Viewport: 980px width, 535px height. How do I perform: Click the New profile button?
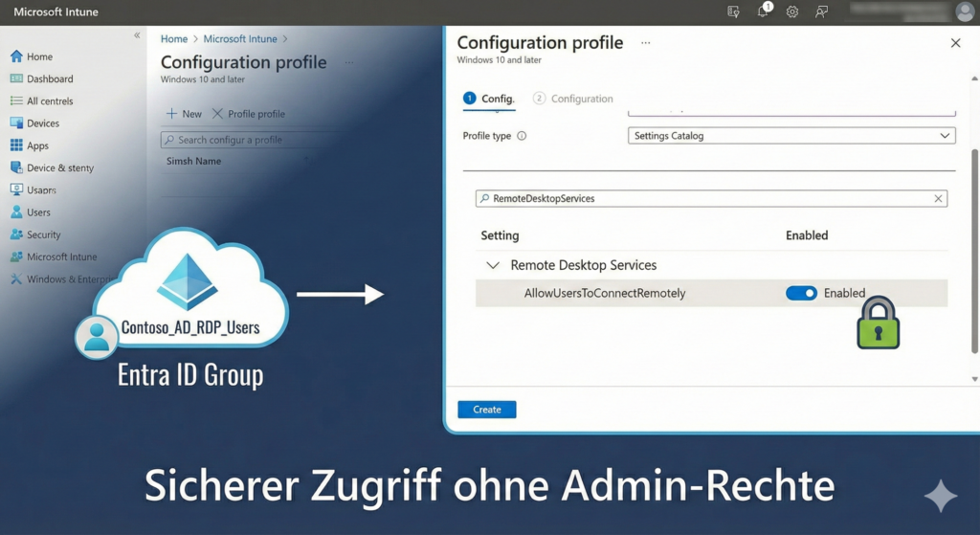coord(184,114)
